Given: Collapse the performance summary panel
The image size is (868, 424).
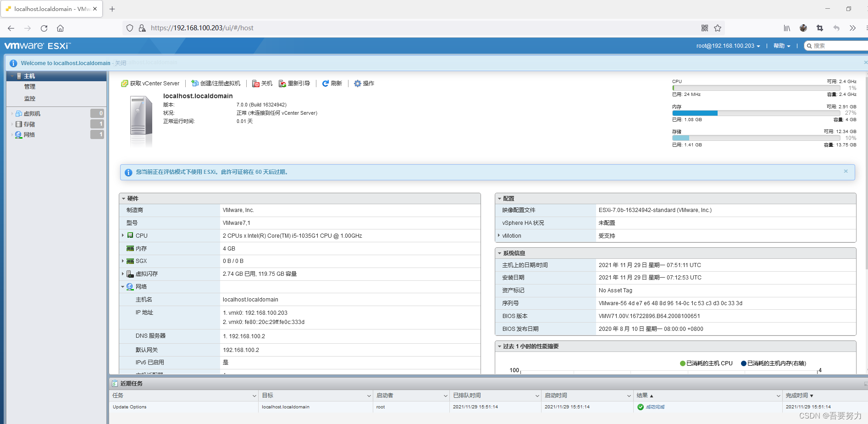Looking at the screenshot, I should [x=499, y=346].
